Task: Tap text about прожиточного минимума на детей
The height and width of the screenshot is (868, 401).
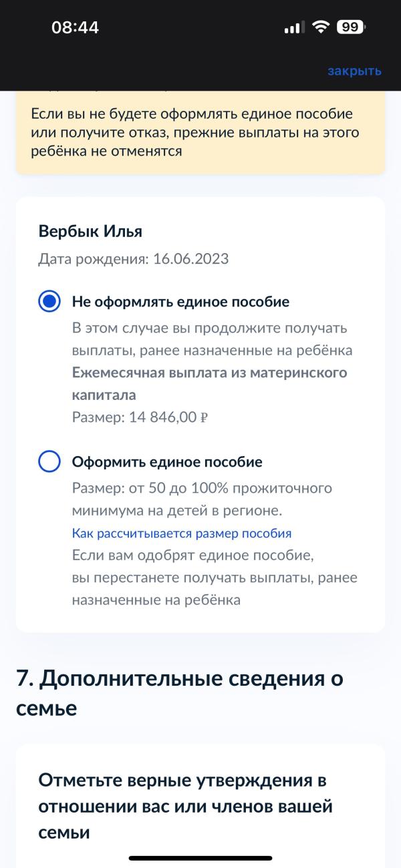Action: 202,499
